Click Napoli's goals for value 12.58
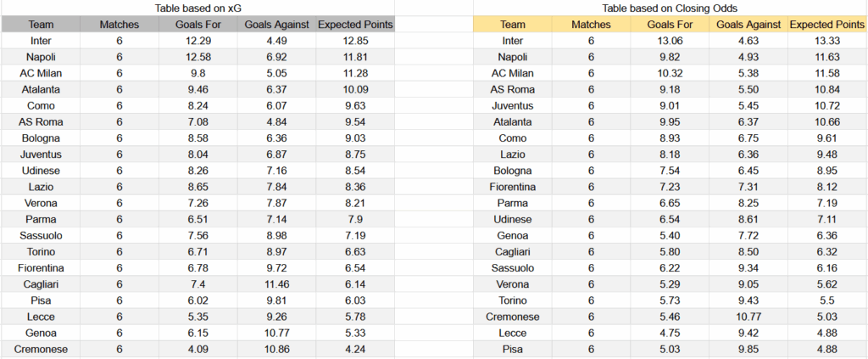Screen dimensions: 868x359 [198, 57]
